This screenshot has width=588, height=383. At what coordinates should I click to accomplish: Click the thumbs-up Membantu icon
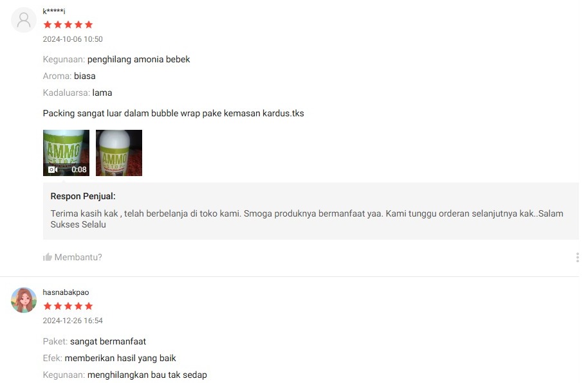pos(47,257)
